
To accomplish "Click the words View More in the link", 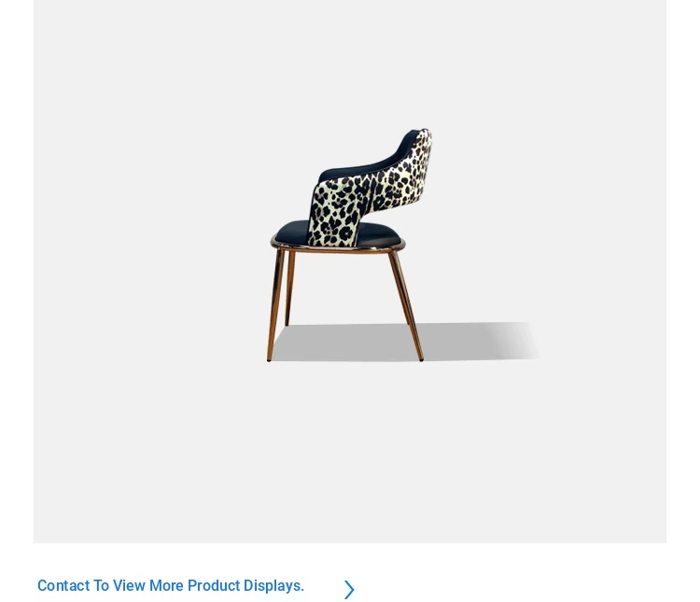I will coord(147,585).
